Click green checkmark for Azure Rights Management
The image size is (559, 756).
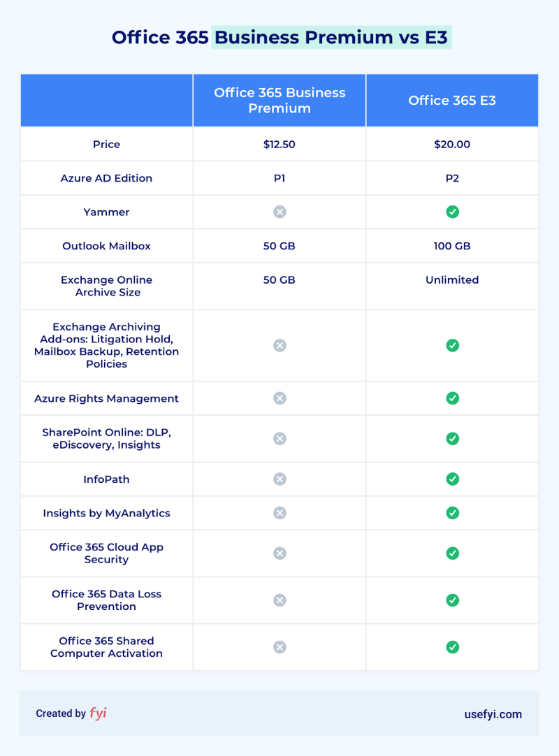(452, 398)
